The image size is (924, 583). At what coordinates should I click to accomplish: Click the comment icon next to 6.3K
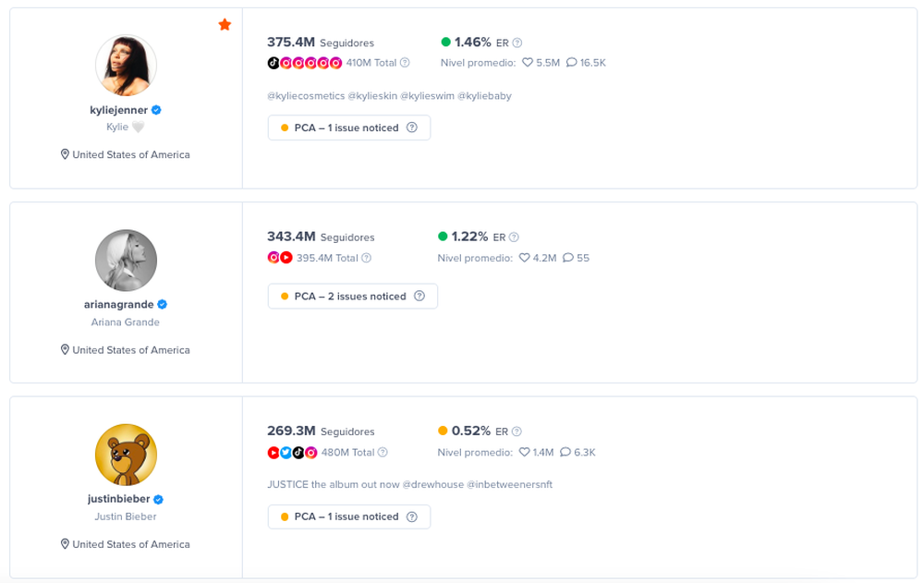[565, 452]
